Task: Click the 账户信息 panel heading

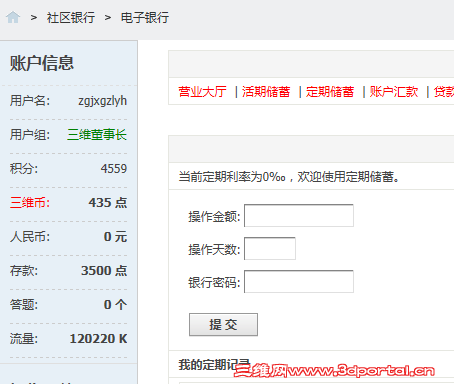Action: pyautogui.click(x=42, y=63)
